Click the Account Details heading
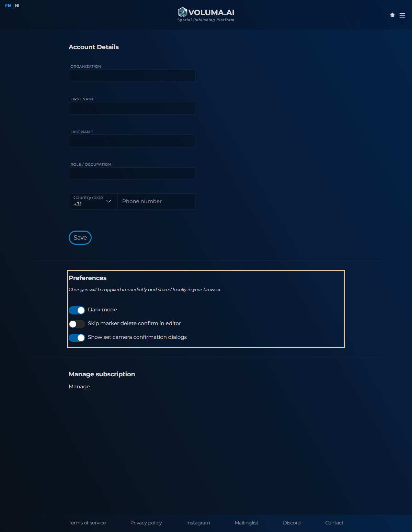This screenshot has width=412, height=532. (94, 47)
